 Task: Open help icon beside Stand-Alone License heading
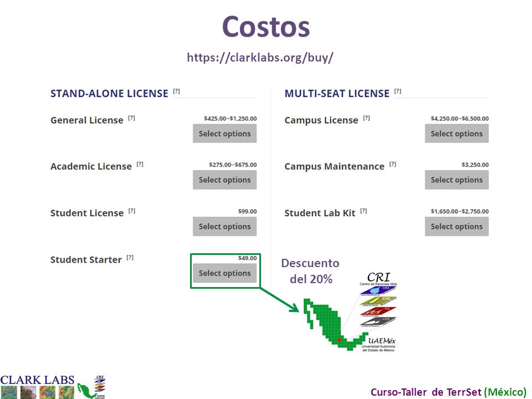[x=176, y=91]
